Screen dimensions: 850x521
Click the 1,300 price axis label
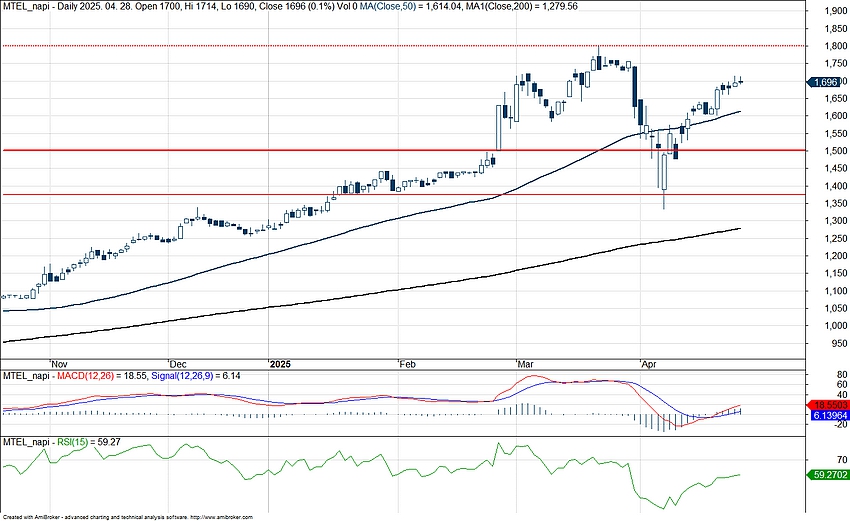tap(835, 221)
